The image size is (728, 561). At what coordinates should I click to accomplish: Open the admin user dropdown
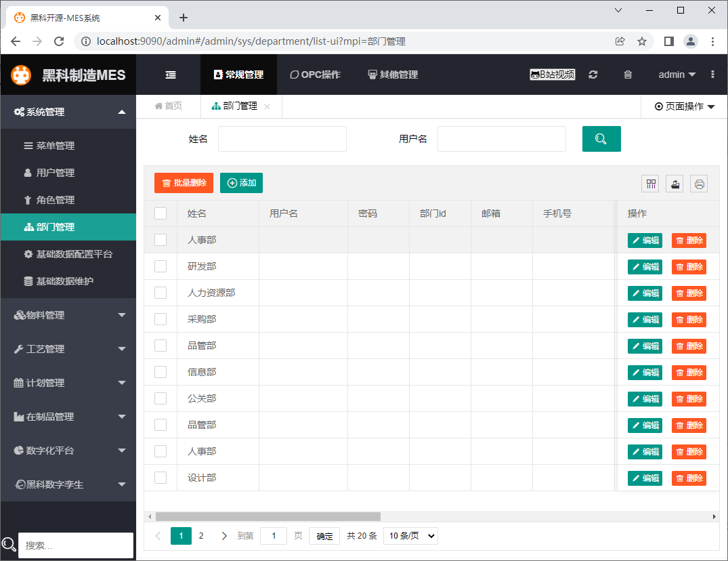click(677, 75)
